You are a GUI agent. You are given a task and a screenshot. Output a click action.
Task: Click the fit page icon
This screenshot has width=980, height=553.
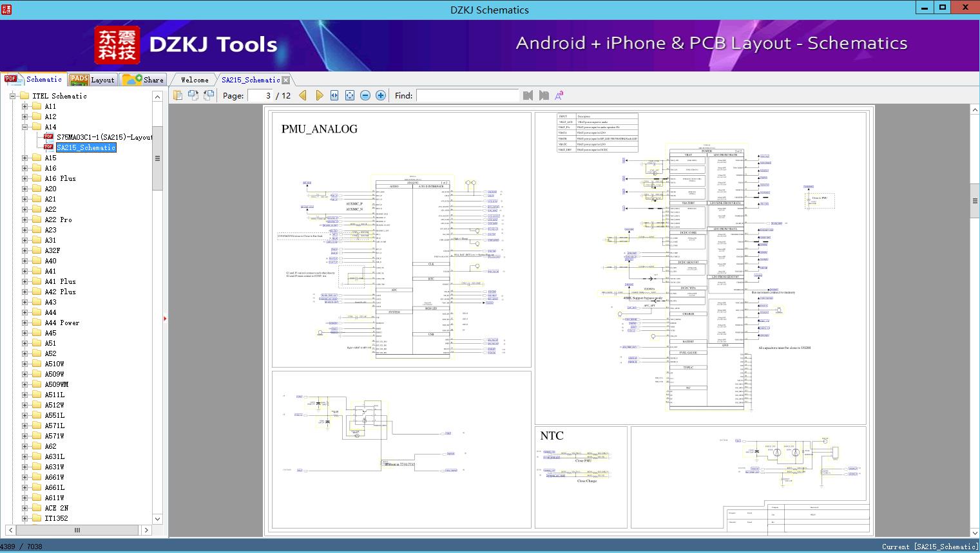tap(350, 95)
